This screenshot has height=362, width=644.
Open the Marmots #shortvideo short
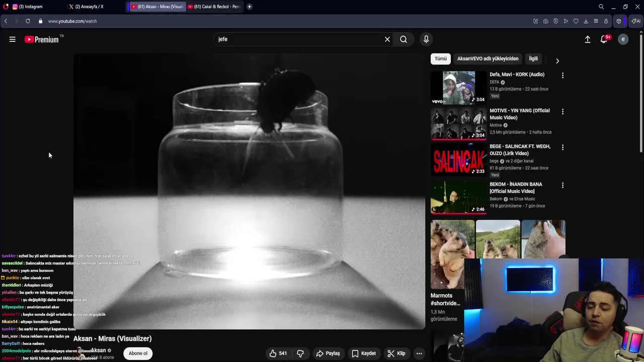point(452,254)
